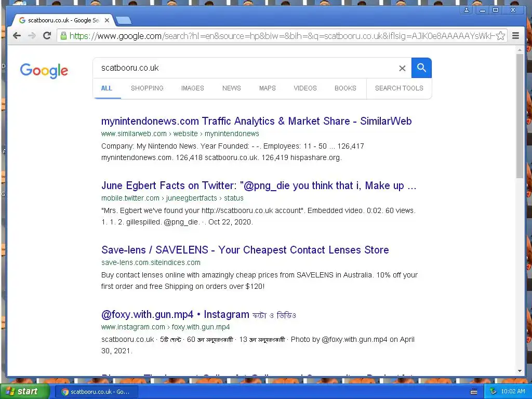Select the ALL results tab
The height and width of the screenshot is (399, 532).
[107, 88]
